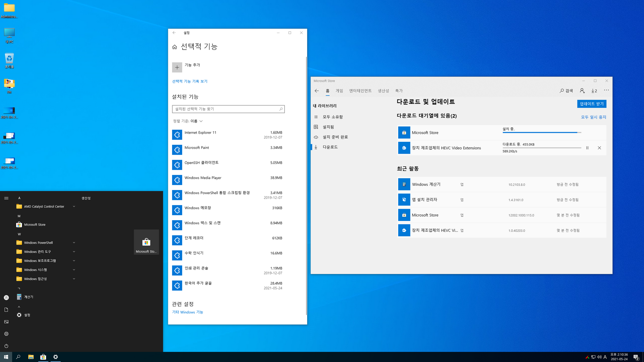Click the Microsoft Store back arrow
Image resolution: width=644 pixels, height=362 pixels.
point(317,91)
